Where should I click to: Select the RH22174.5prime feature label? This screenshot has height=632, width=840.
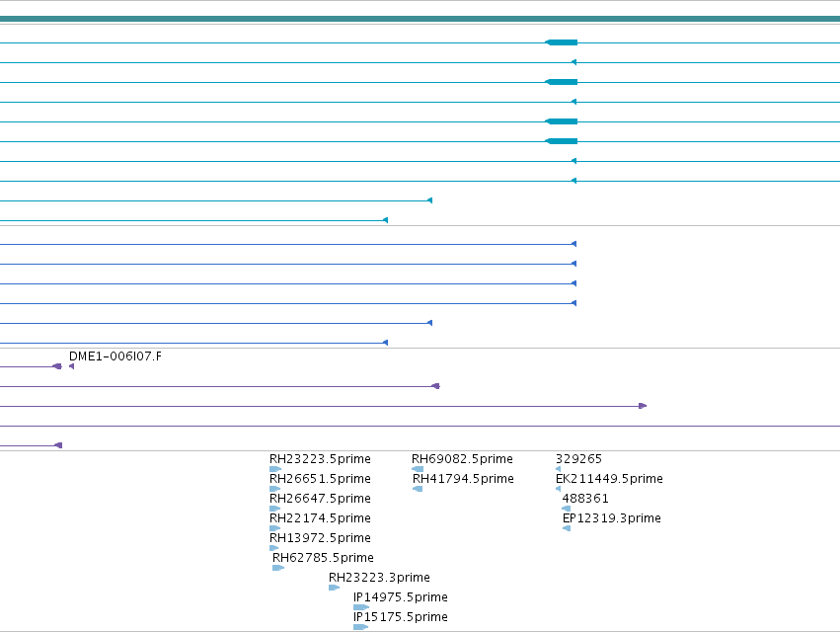click(320, 518)
